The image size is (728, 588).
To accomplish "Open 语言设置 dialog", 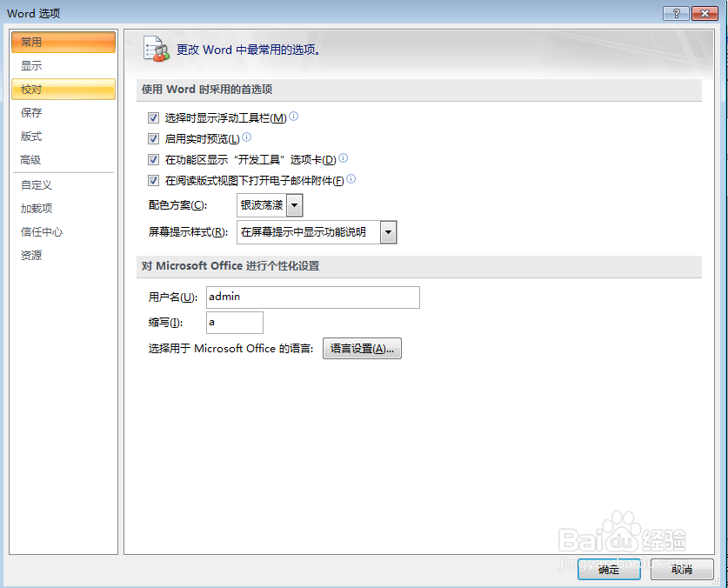I will coord(362,348).
